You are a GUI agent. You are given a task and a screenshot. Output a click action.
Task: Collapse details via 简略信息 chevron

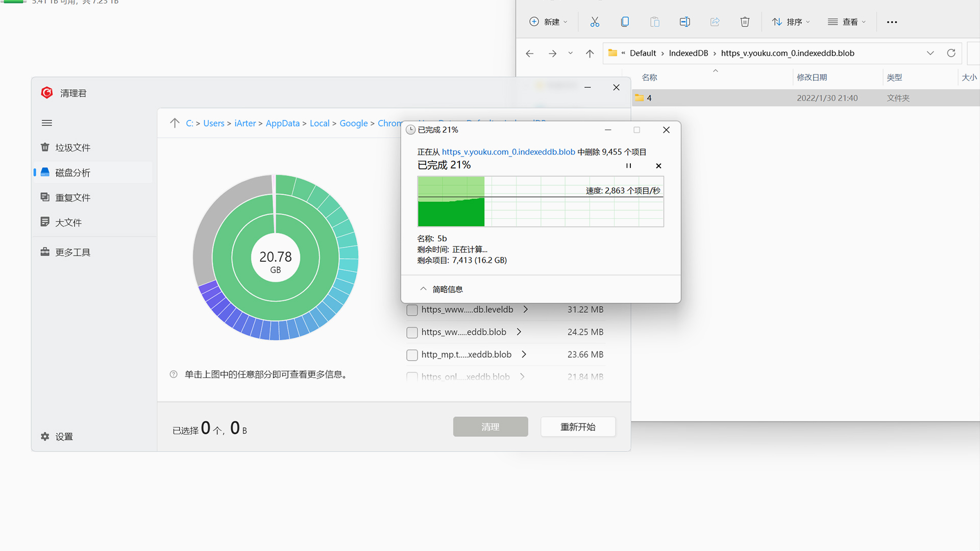(x=423, y=289)
